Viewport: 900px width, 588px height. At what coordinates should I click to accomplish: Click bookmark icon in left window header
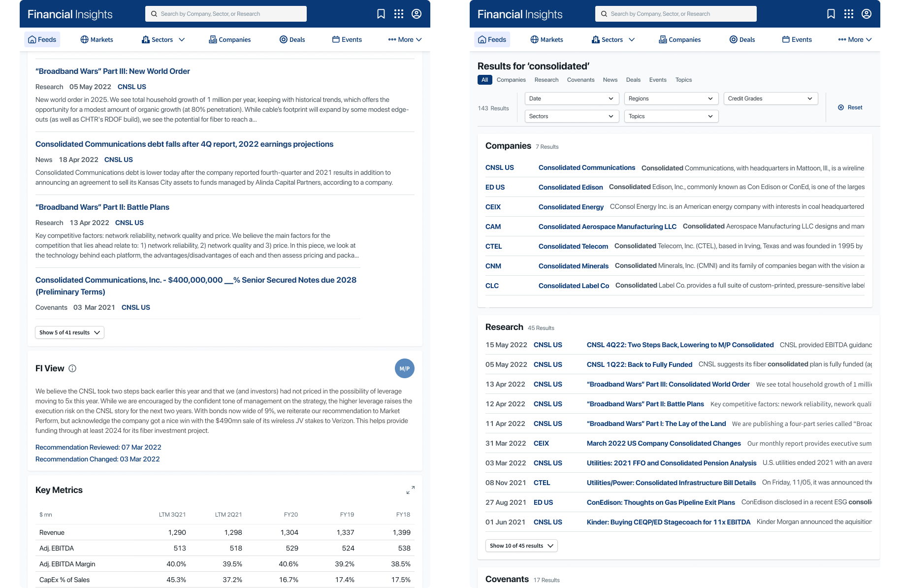(381, 14)
